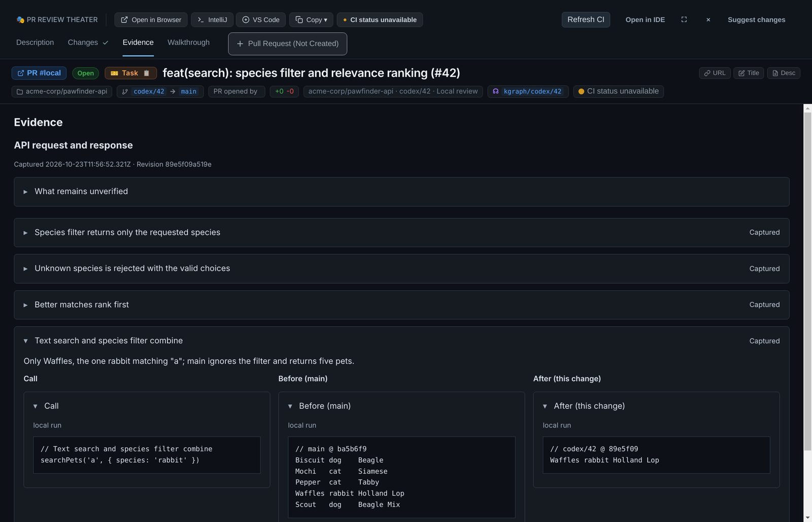
Task: Edit the PR title via Title button
Action: 749,73
